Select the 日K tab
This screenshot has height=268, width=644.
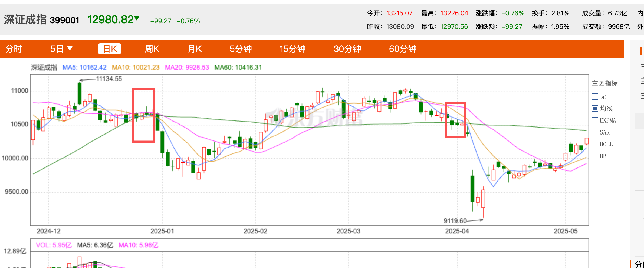tap(110, 49)
